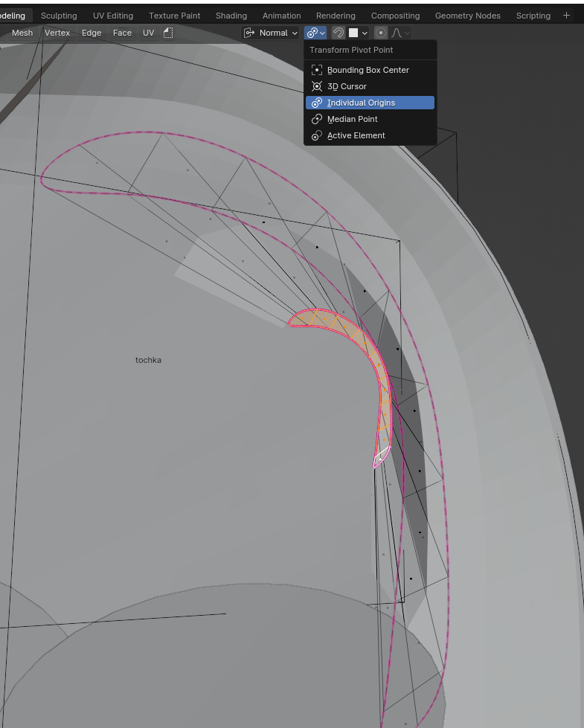This screenshot has width=584, height=728.
Task: Switch to the Compositing workspace
Action: click(395, 16)
